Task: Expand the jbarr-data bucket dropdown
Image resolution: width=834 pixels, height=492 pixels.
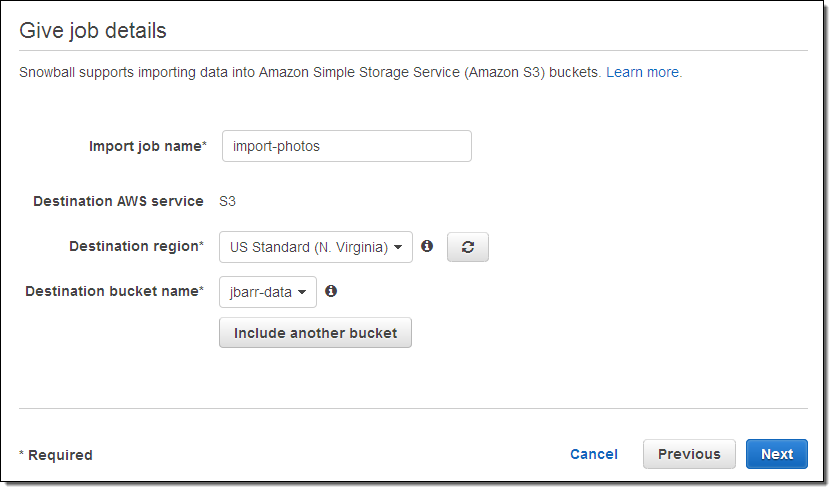Action: 268,292
